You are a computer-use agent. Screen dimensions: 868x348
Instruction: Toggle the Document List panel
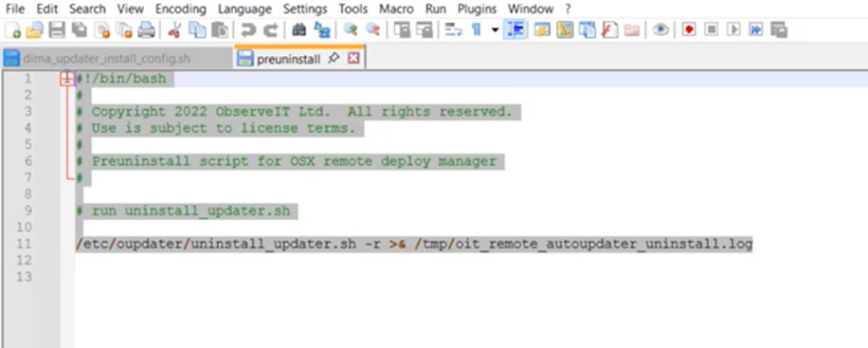pyautogui.click(x=587, y=30)
